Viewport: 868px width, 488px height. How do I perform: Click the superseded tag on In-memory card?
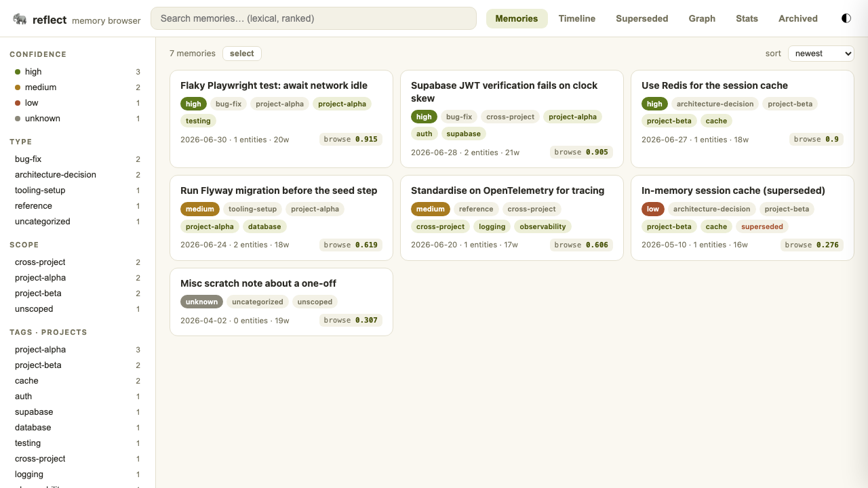tap(762, 226)
